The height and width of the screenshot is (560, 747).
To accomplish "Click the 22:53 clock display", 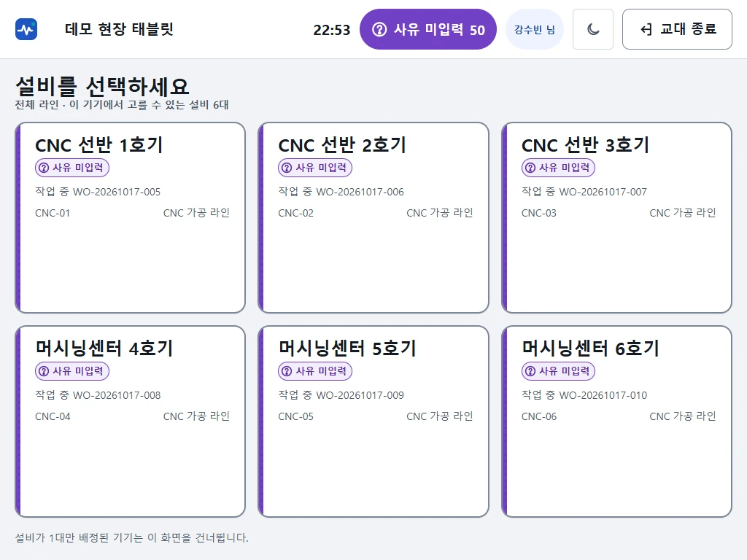I will coord(332,30).
